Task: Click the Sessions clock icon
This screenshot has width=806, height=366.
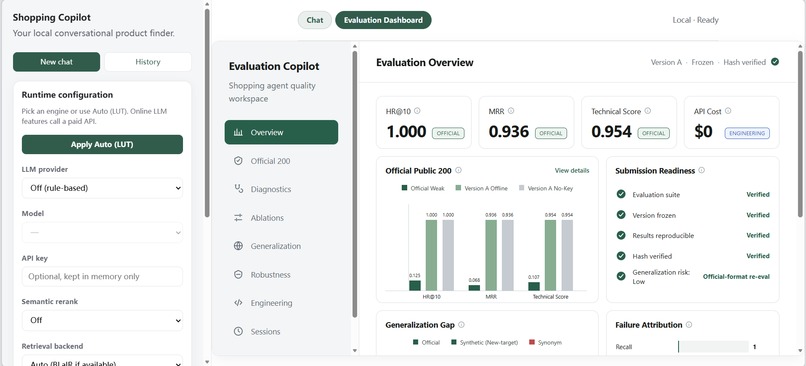Action: coord(238,332)
